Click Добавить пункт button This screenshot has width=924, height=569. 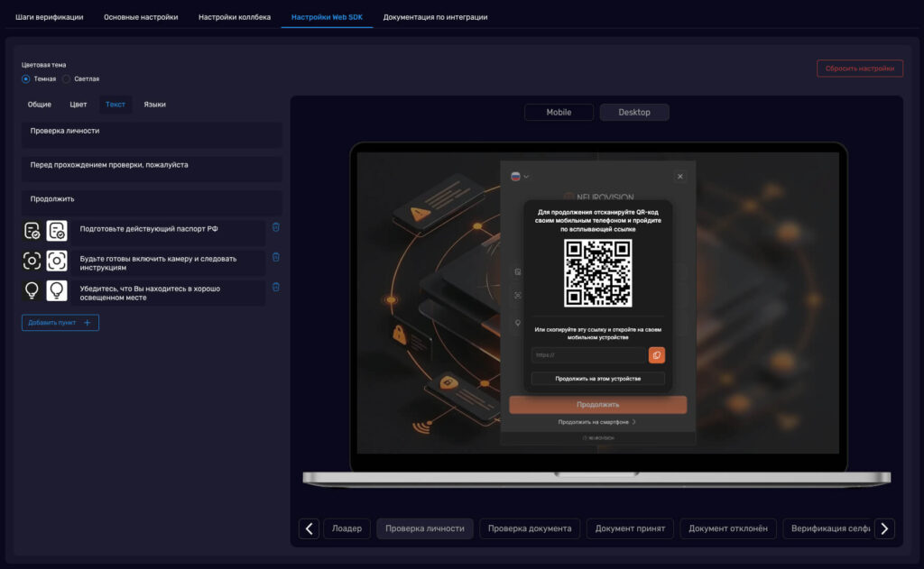coord(60,323)
